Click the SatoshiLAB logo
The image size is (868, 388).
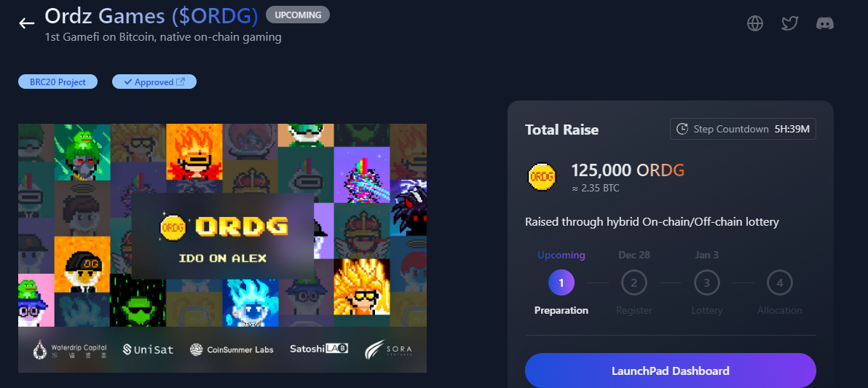pos(319,349)
